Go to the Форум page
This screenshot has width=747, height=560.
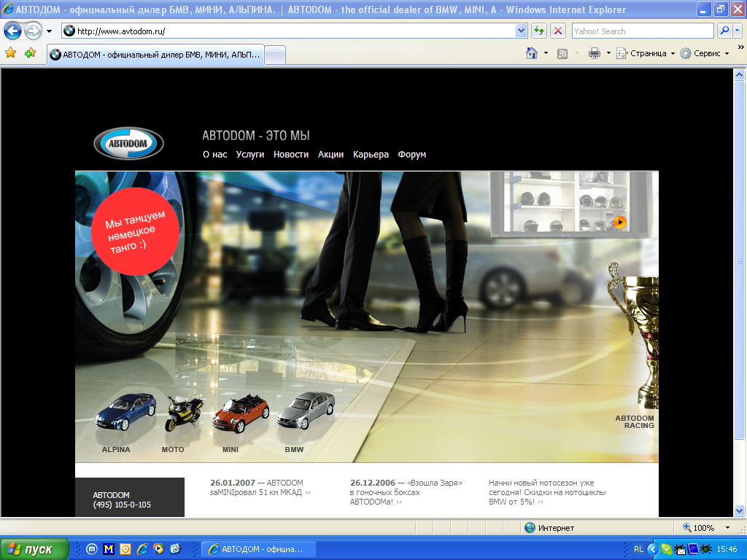pos(412,155)
